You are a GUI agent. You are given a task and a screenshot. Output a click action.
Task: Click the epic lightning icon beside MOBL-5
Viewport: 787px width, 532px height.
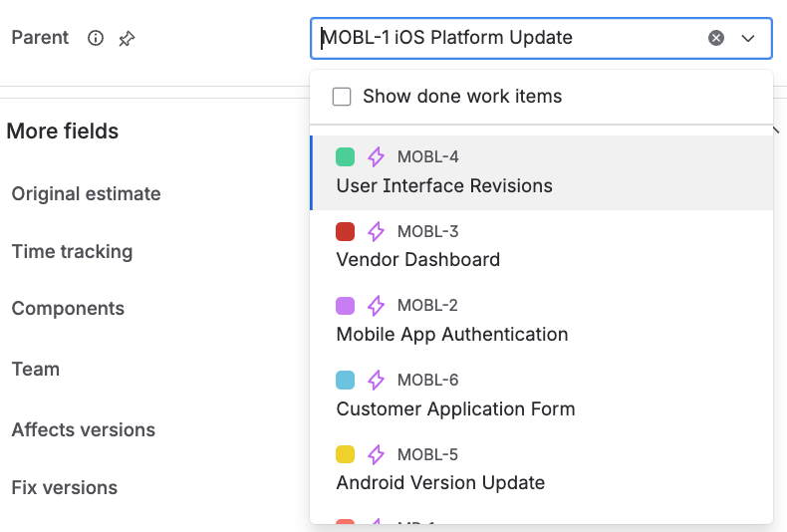tap(376, 454)
